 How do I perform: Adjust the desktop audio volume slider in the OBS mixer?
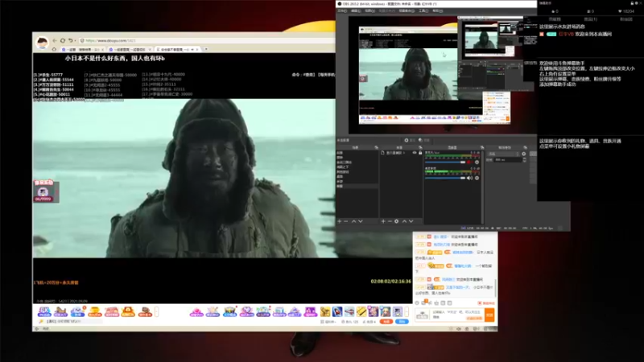click(x=445, y=178)
